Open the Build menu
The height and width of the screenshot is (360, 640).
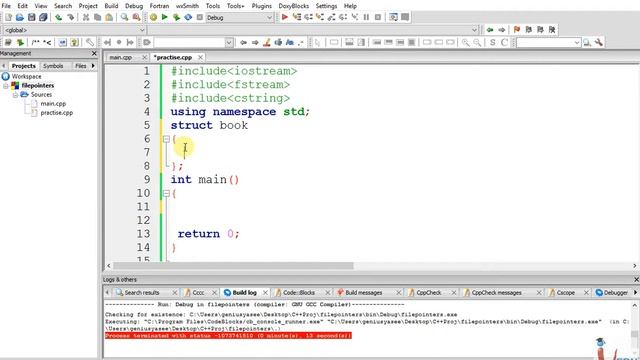click(111, 6)
